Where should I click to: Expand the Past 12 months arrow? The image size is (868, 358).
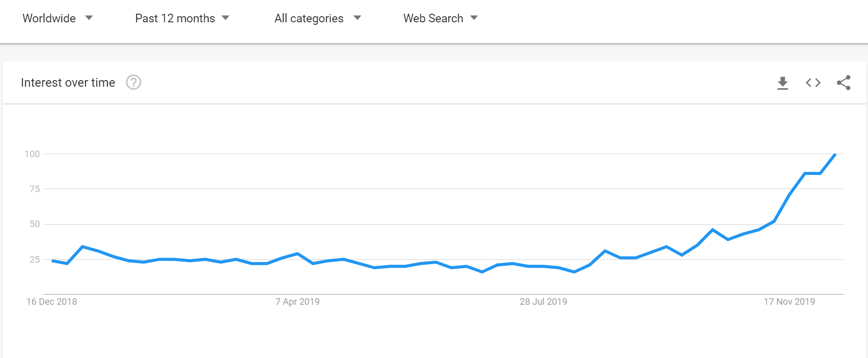point(226,18)
